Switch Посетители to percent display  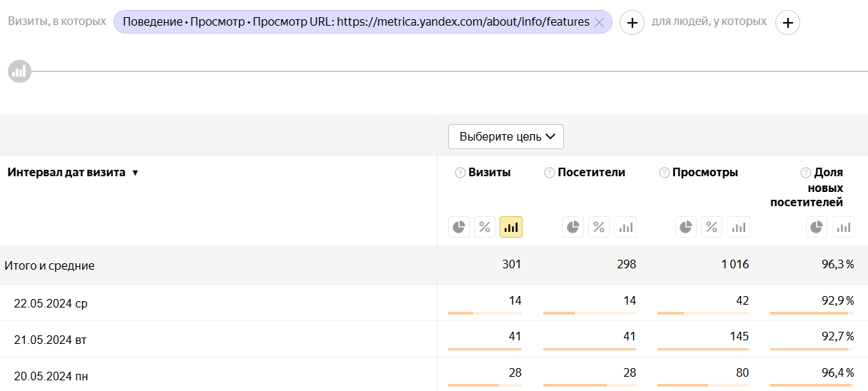599,227
